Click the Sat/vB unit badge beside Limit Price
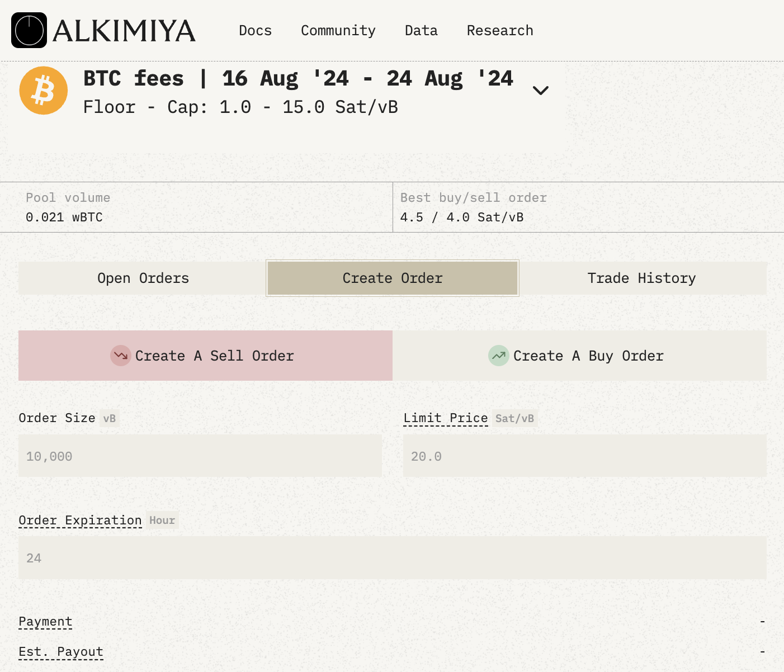This screenshot has height=672, width=784. pos(514,418)
